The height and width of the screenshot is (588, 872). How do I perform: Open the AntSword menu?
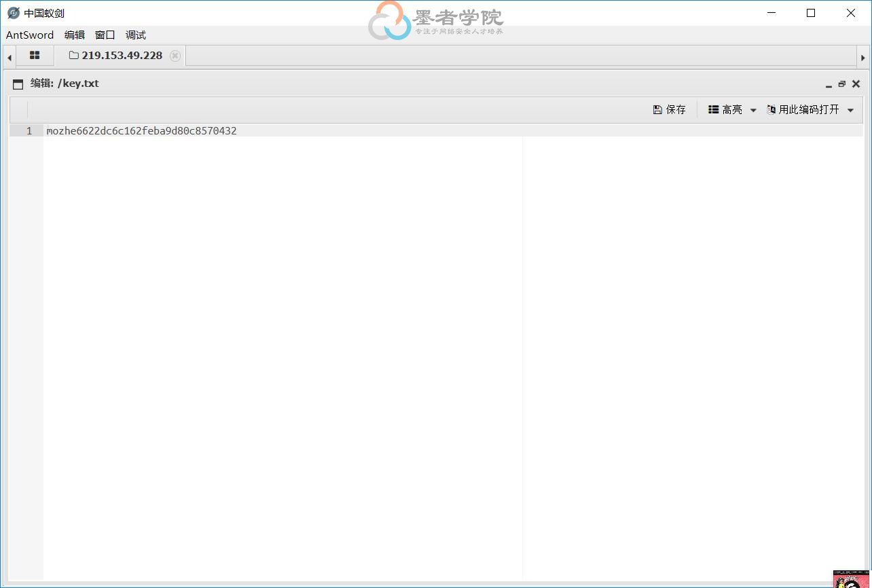tap(30, 35)
